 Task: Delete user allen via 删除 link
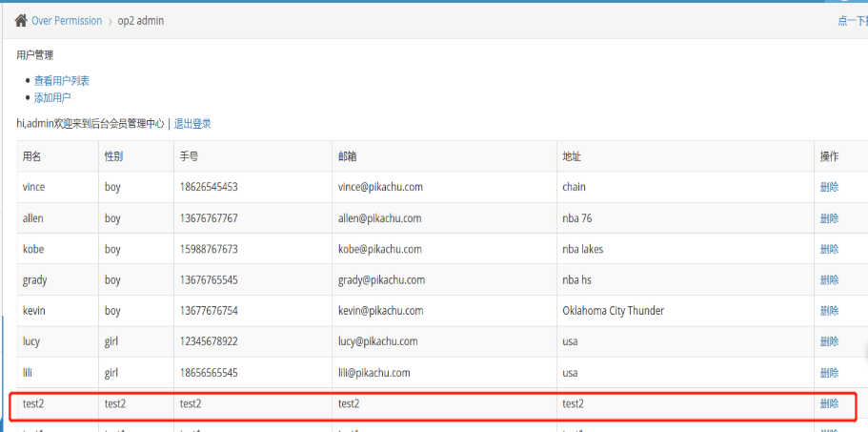[829, 218]
